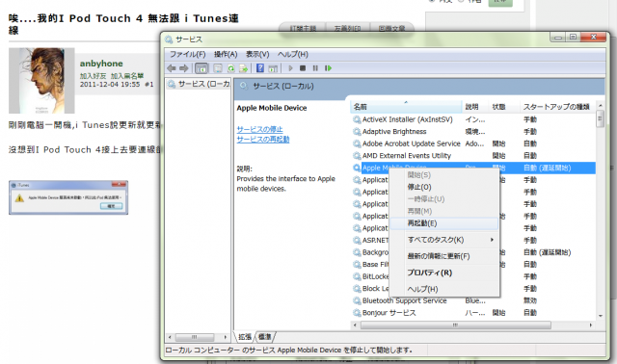
Task: Click the service list vertical scrollbar down arrow
Action: (600, 316)
